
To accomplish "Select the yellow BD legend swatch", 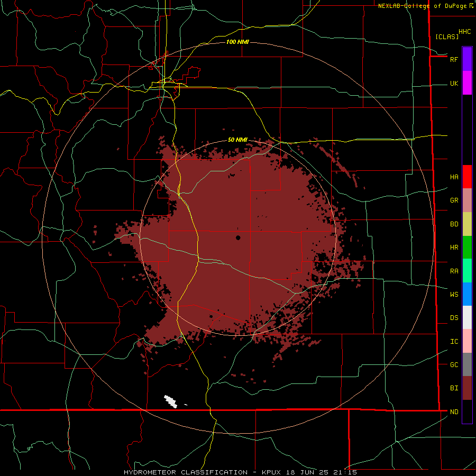I will pos(467,224).
